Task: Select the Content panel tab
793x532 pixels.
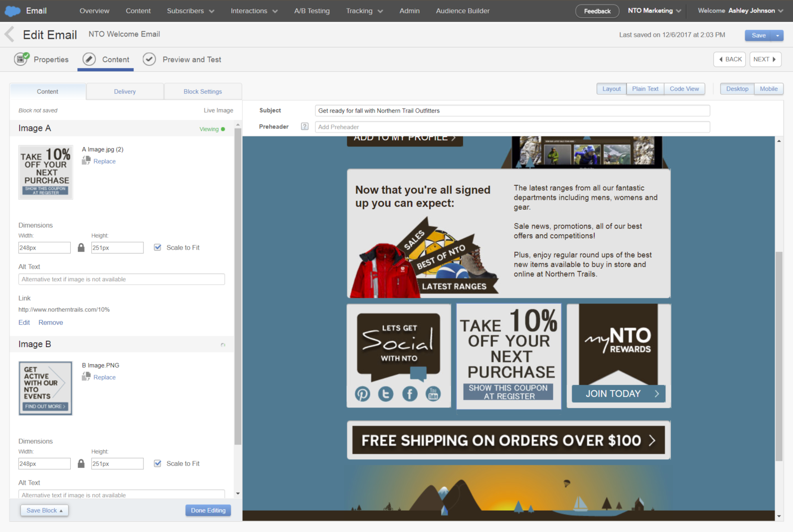Action: [x=48, y=92]
